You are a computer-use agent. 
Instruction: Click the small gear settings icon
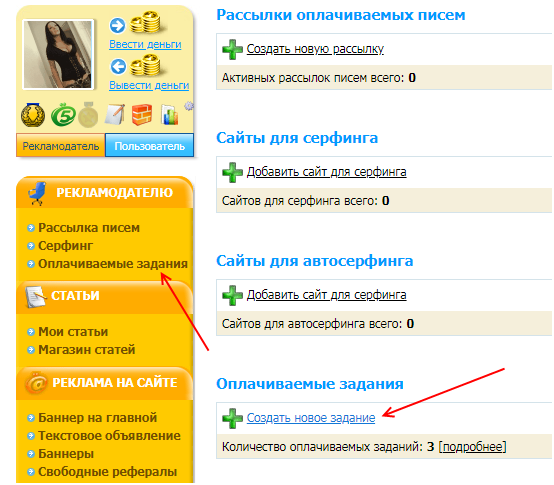pyautogui.click(x=189, y=106)
